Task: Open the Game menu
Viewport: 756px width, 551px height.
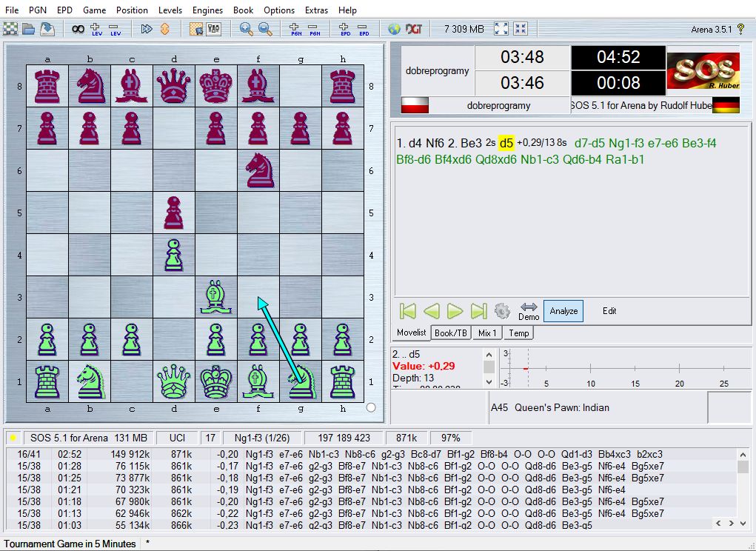Action: (x=95, y=10)
